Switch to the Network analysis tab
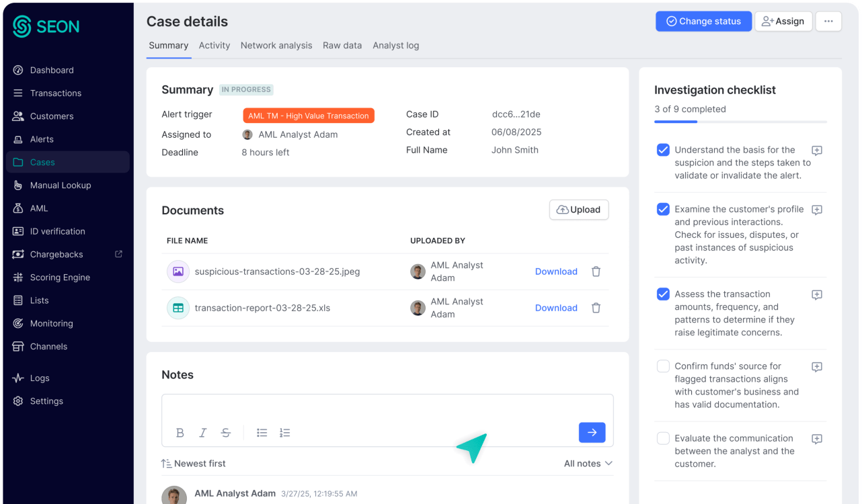 coord(276,45)
